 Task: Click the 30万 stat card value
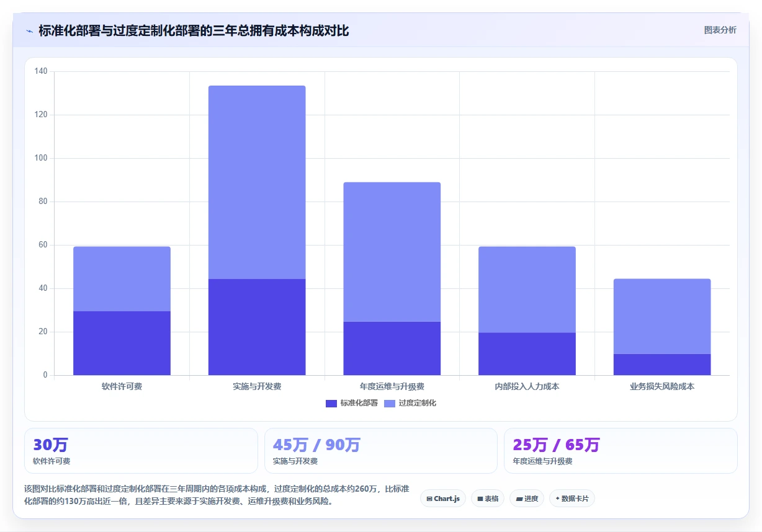(50, 445)
